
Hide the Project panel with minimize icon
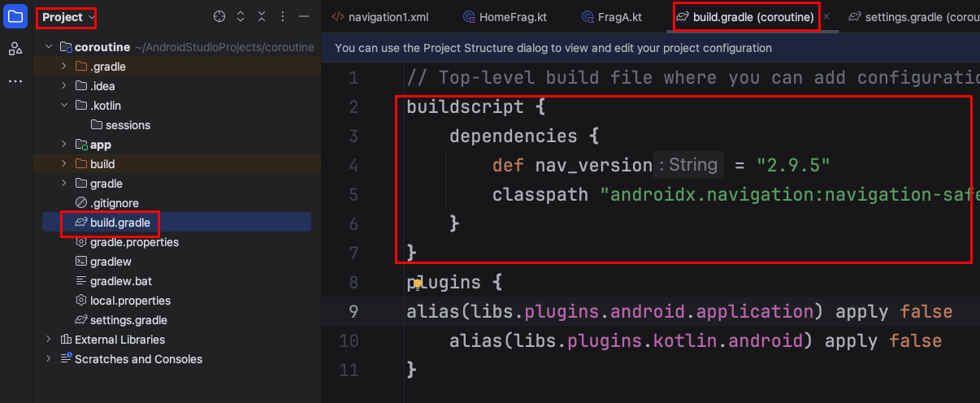[x=304, y=17]
